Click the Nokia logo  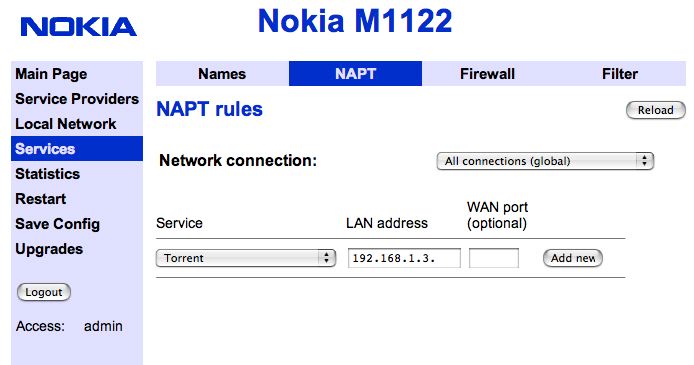(x=78, y=27)
